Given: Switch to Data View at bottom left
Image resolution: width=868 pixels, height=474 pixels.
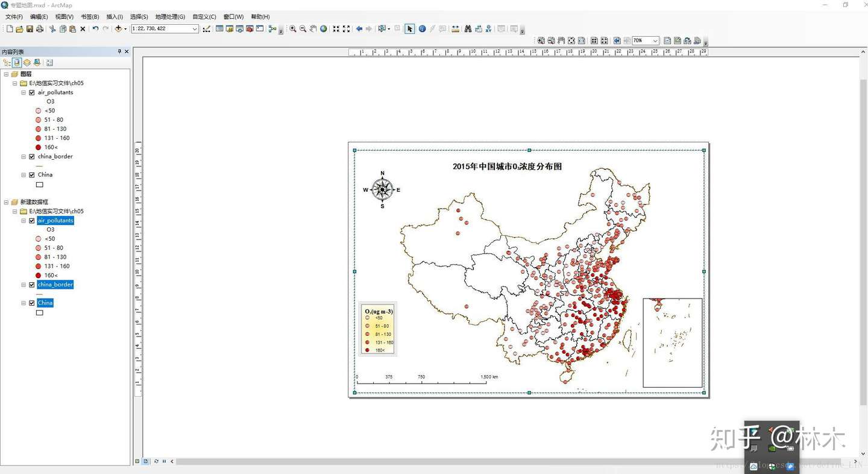Looking at the screenshot, I should click(137, 461).
